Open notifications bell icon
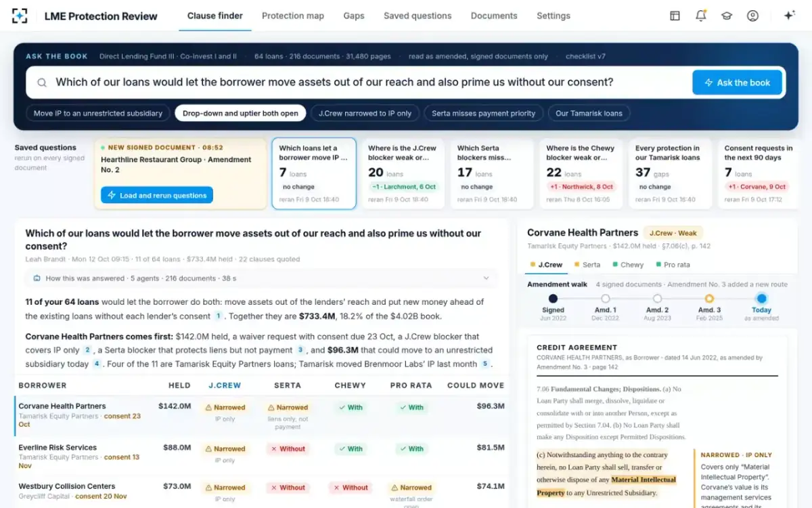This screenshot has width=812, height=508. click(x=700, y=16)
